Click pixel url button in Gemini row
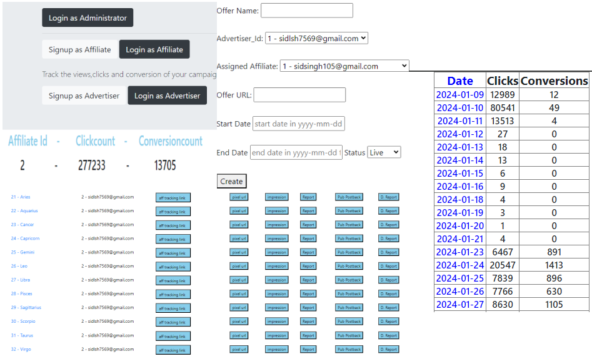The height and width of the screenshot is (364, 592). (x=239, y=252)
